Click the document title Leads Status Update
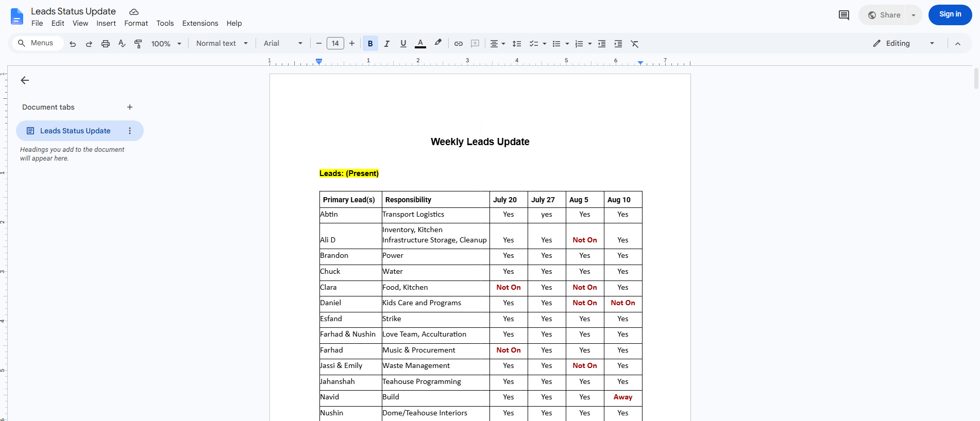The height and width of the screenshot is (421, 980). (x=73, y=11)
